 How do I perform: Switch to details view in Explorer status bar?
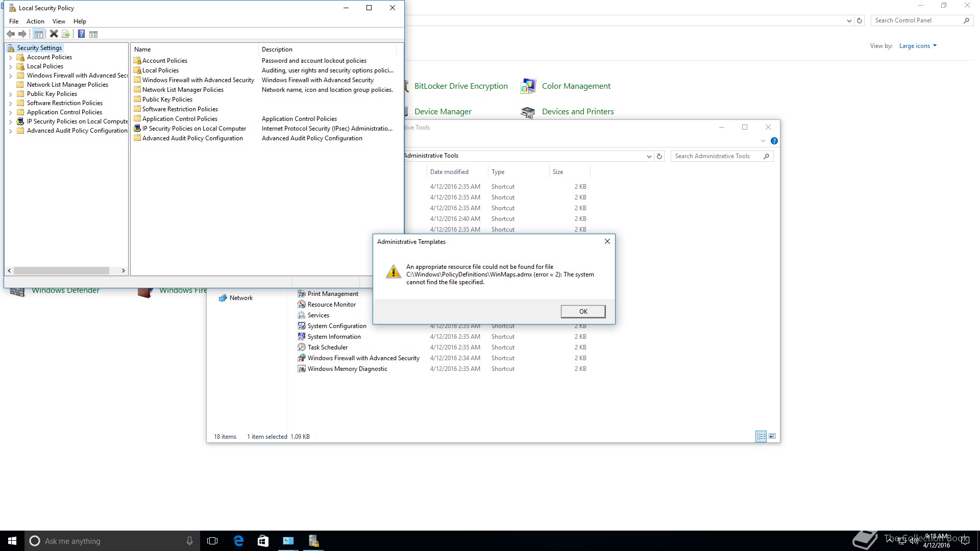click(x=761, y=436)
